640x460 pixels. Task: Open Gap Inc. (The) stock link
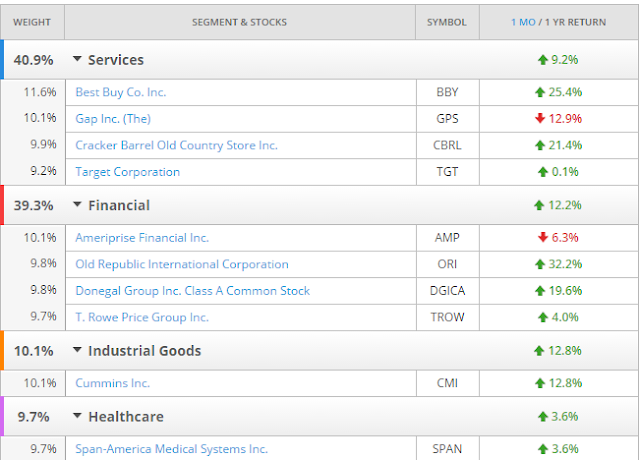point(113,119)
